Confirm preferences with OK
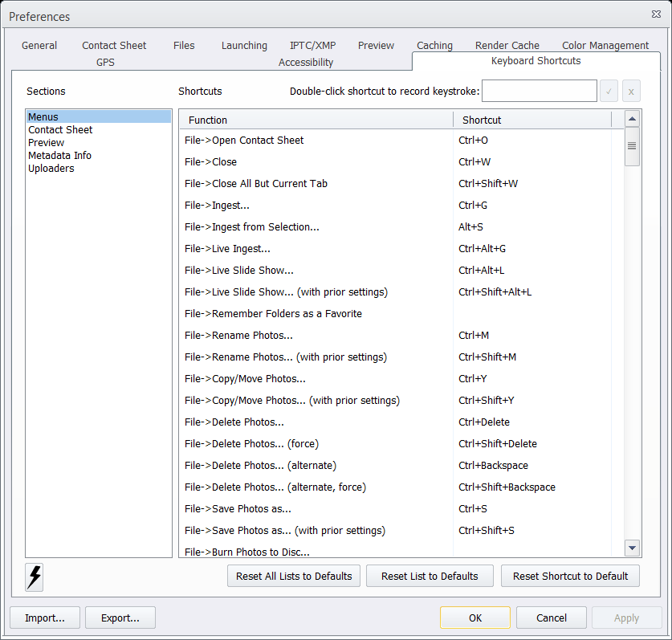 (474, 618)
